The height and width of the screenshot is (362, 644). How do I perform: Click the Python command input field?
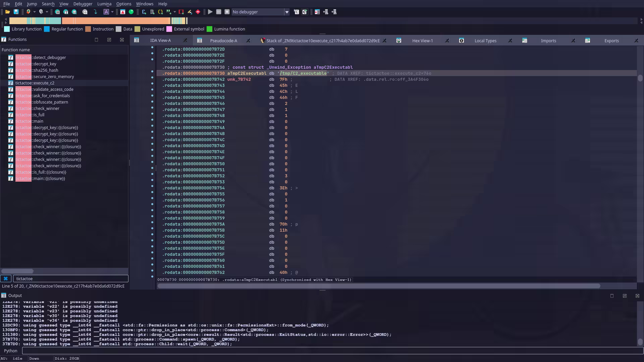pos(332,351)
